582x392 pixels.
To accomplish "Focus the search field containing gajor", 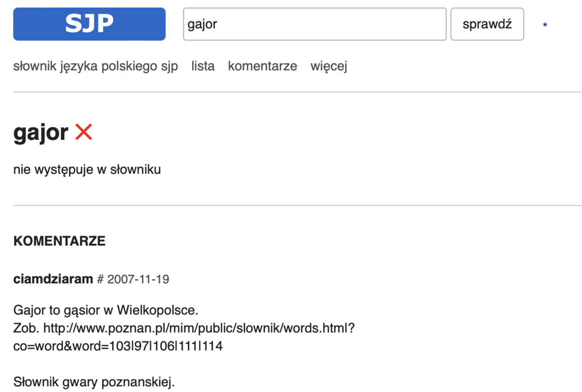I will [x=314, y=24].
